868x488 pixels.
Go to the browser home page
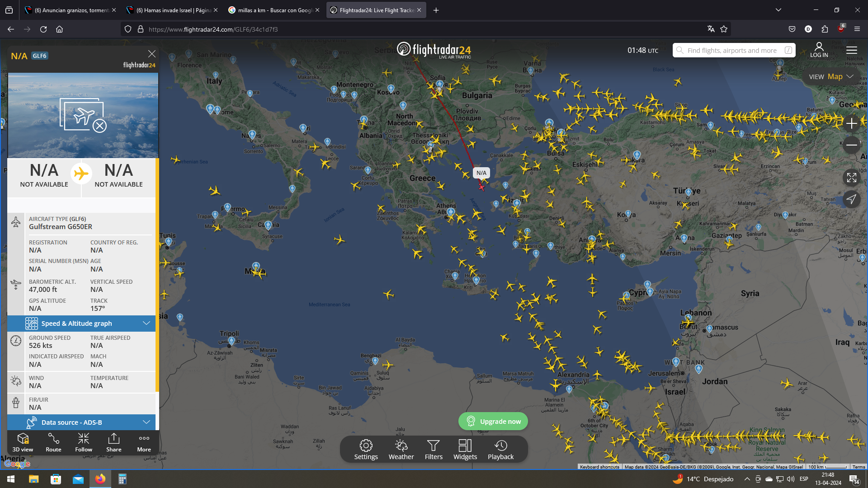pos(59,29)
